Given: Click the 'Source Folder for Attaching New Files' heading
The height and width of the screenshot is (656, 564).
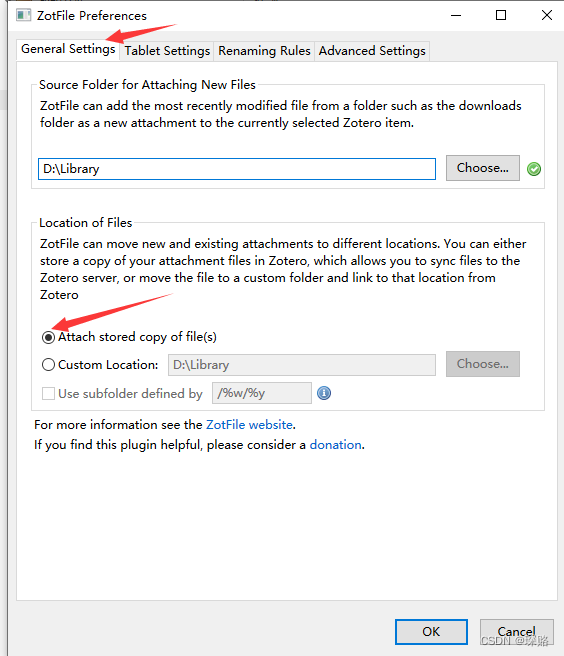Looking at the screenshot, I should (147, 85).
